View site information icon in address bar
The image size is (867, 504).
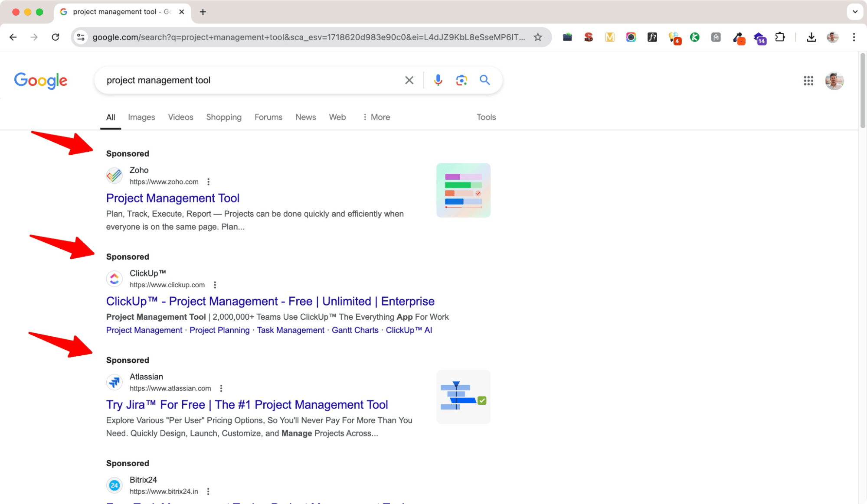81,37
